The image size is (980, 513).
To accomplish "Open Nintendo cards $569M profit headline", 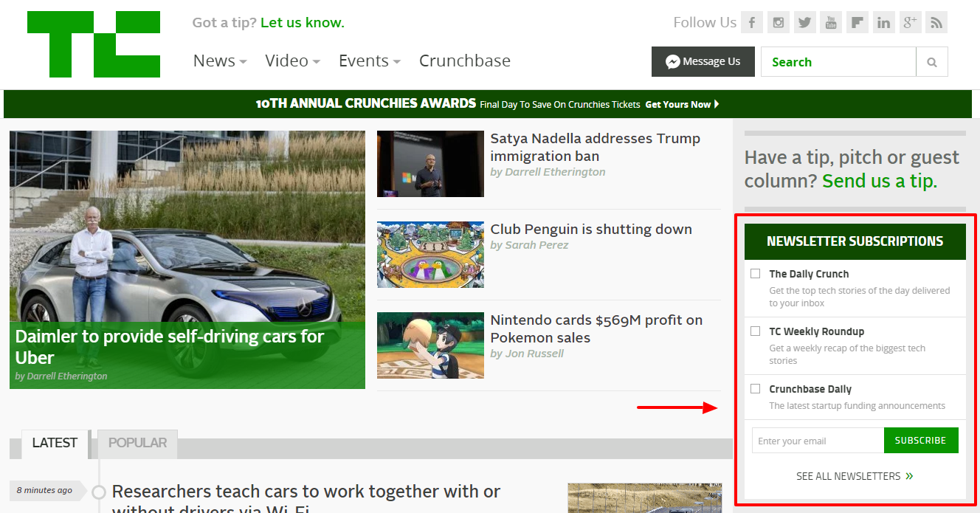I will click(596, 328).
